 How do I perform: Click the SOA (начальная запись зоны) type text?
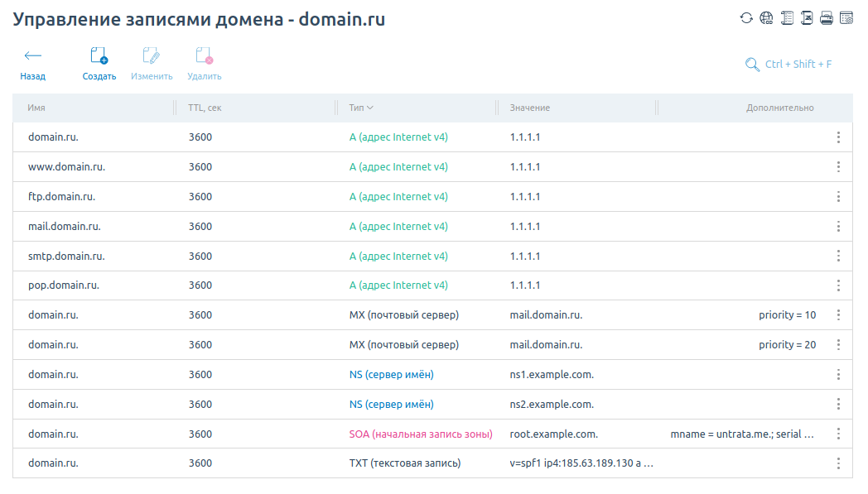(x=421, y=434)
